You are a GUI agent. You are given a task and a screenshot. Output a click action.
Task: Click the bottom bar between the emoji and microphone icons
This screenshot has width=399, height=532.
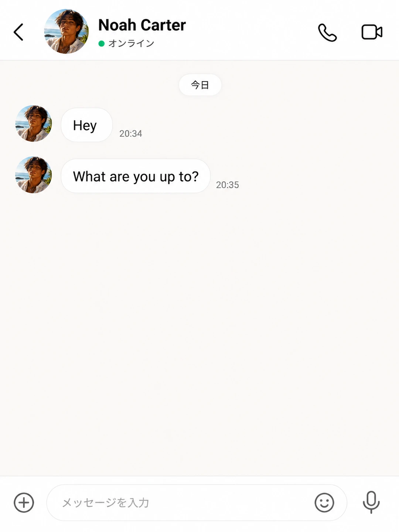(355, 502)
